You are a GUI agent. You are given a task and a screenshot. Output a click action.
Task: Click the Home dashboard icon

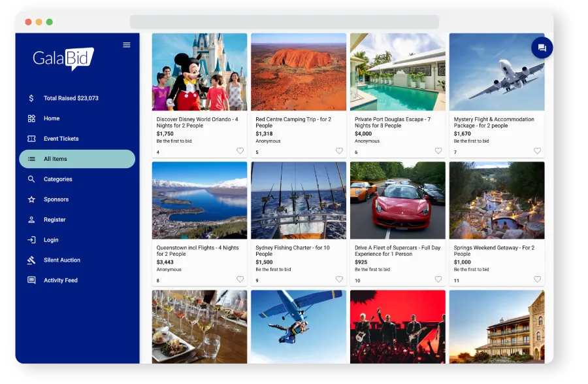pyautogui.click(x=31, y=118)
